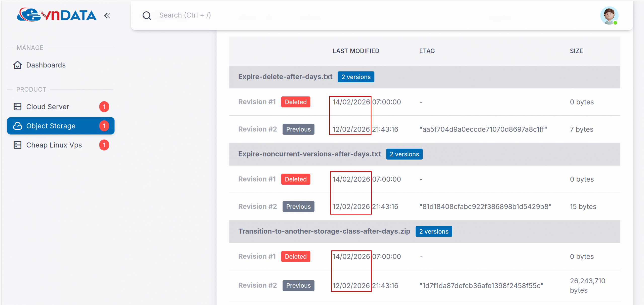Image resolution: width=644 pixels, height=305 pixels.
Task: Click the Dashboards home icon
Action: pos(17,65)
